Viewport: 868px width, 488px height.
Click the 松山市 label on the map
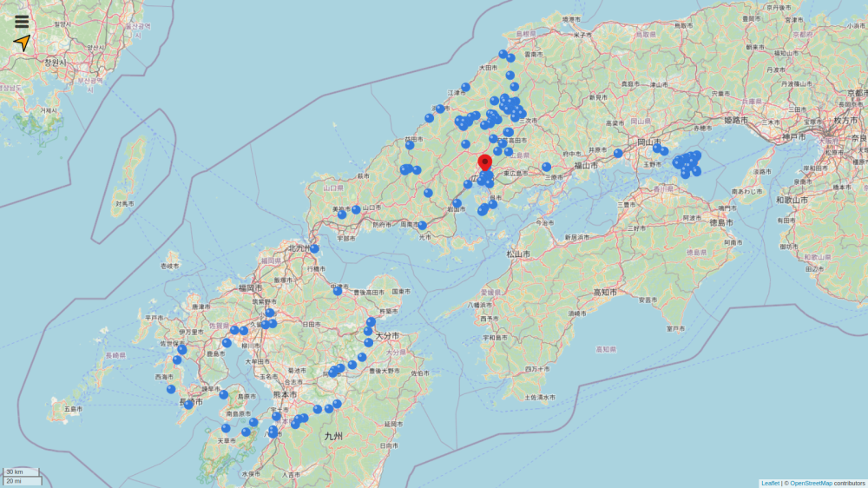point(518,254)
